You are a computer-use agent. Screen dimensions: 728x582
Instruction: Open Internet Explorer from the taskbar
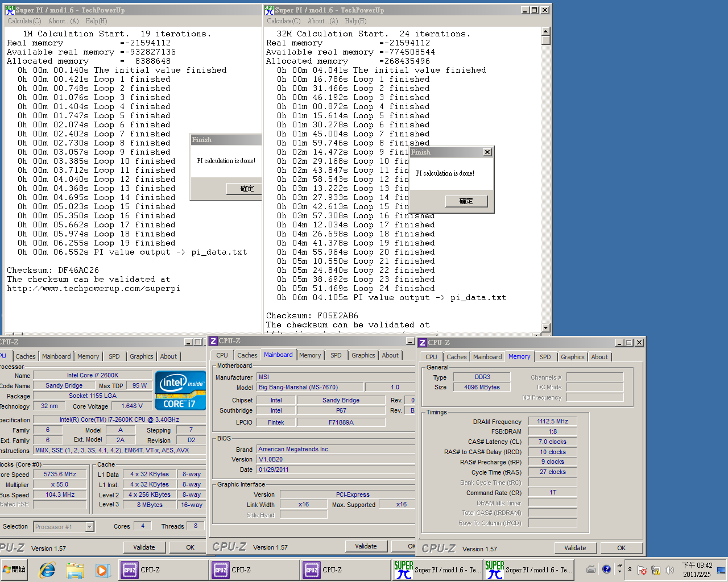[x=47, y=569]
